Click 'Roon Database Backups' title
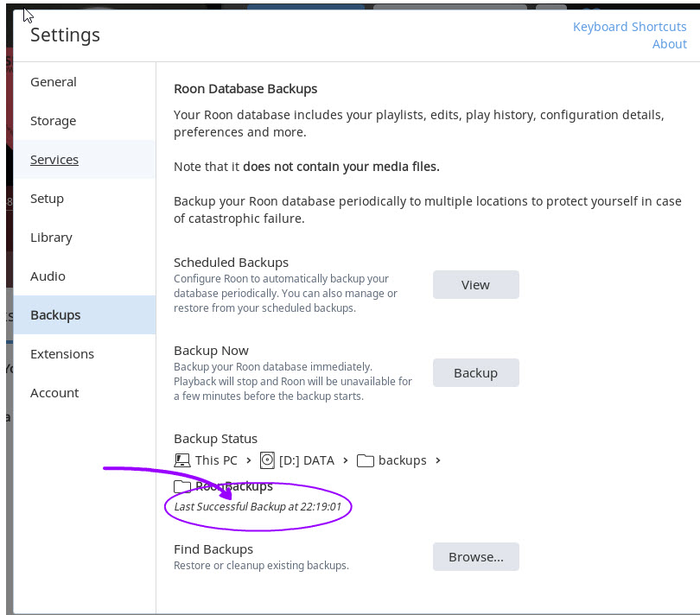Image resolution: width=700 pixels, height=615 pixels. pyautogui.click(x=245, y=89)
